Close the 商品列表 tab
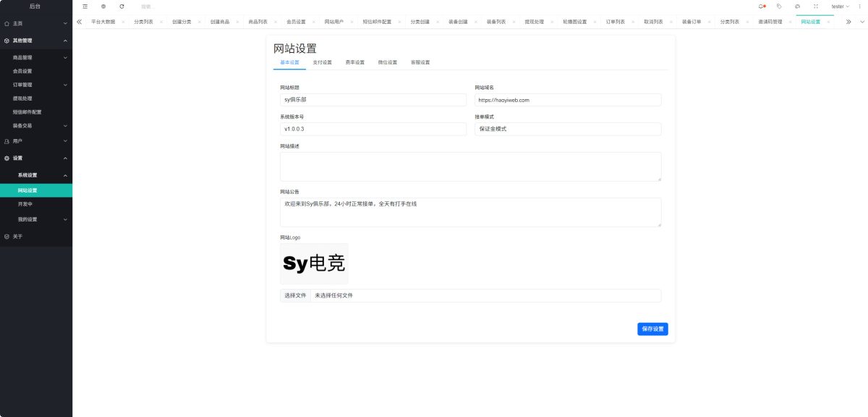 [x=276, y=22]
